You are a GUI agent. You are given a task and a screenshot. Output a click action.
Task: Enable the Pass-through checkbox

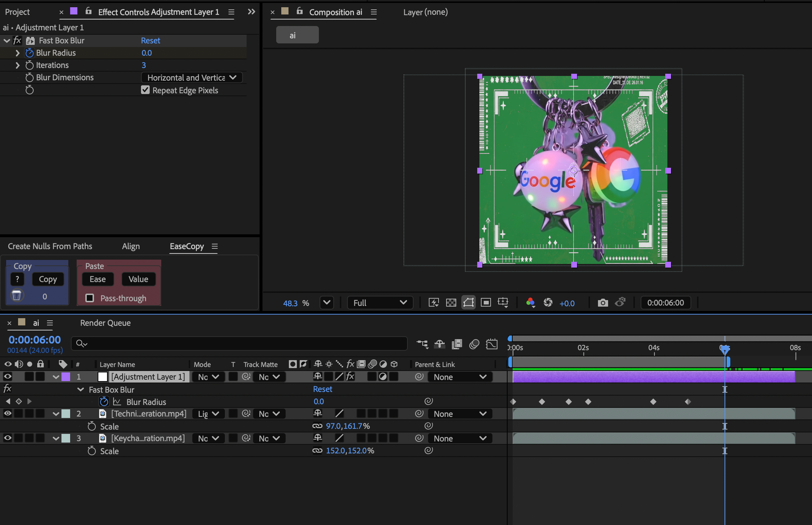click(90, 298)
